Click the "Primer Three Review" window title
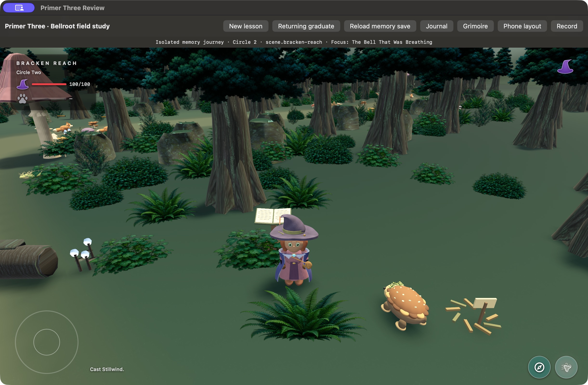 tap(72, 8)
